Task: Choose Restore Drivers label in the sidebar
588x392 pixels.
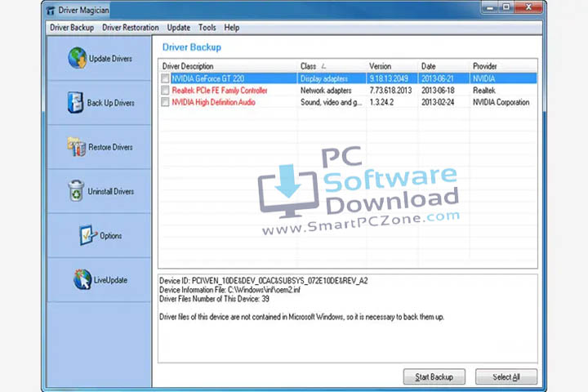Action: coord(110,147)
